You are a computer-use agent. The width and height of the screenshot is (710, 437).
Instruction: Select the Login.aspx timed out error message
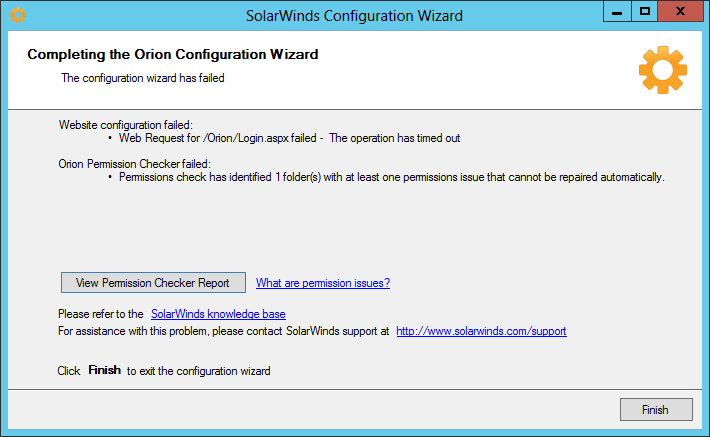(289, 138)
